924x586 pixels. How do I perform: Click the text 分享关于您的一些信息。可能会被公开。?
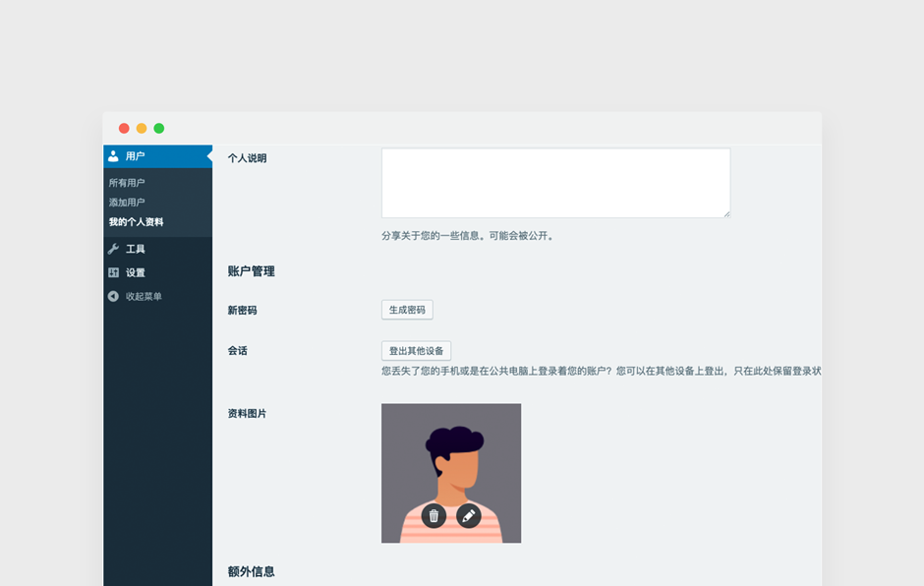tap(468, 236)
